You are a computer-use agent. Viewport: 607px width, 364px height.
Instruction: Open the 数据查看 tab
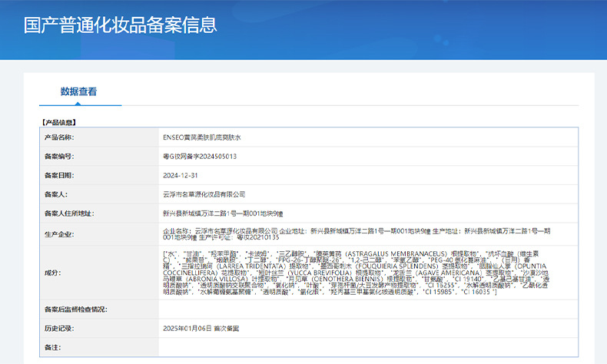pos(78,91)
